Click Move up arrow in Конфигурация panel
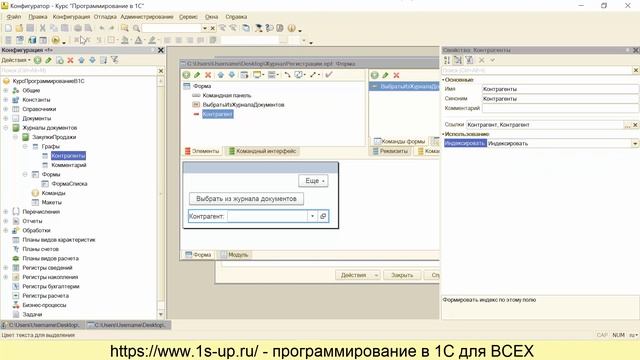 (81, 60)
